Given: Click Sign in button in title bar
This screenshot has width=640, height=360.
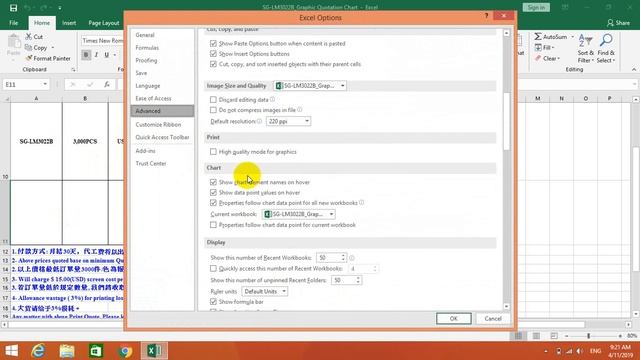Looking at the screenshot, I should pyautogui.click(x=536, y=7).
